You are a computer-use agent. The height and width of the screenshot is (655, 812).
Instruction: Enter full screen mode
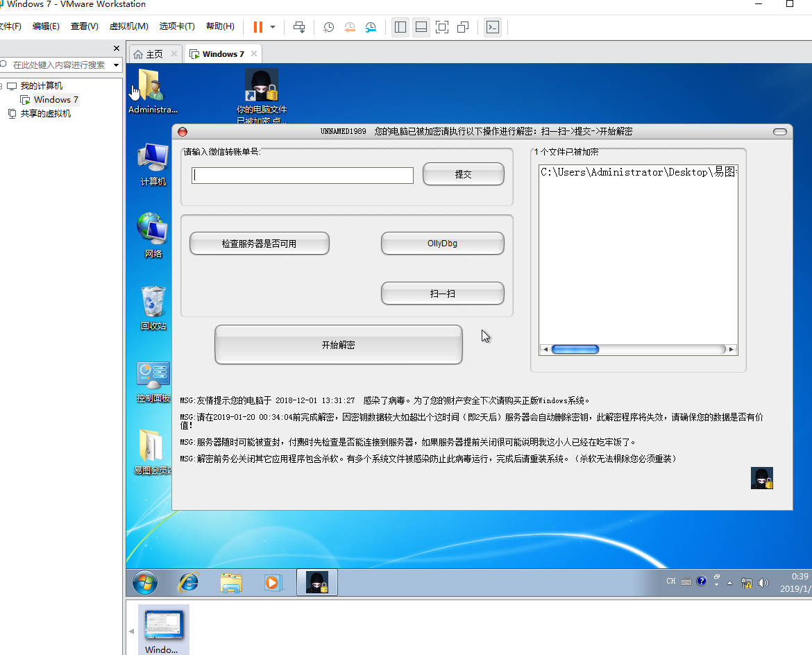click(x=442, y=27)
